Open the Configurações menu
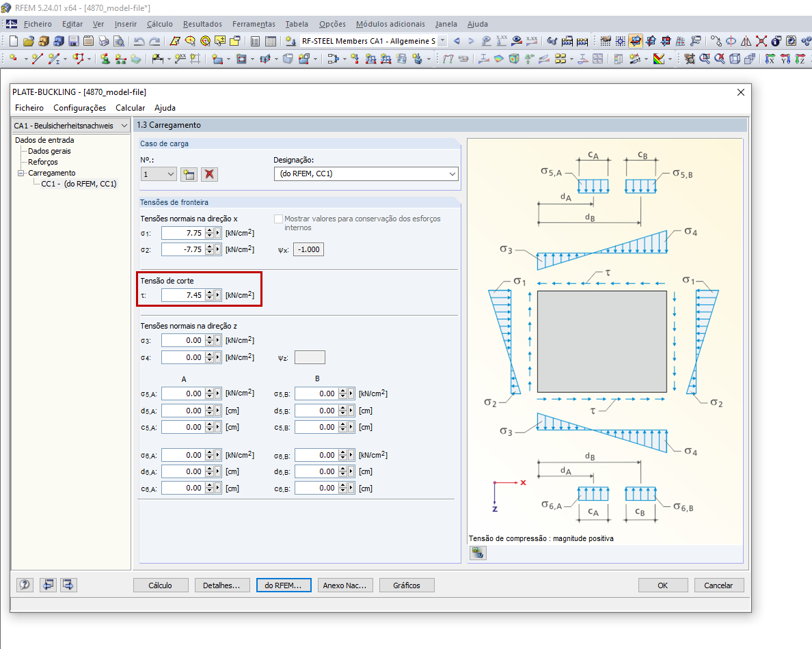This screenshot has width=812, height=649. pos(80,108)
